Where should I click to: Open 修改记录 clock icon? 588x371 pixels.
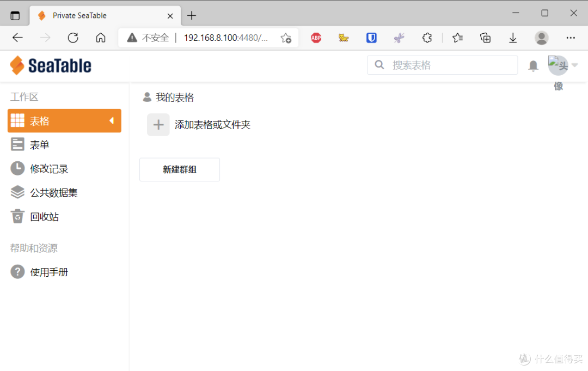(17, 168)
